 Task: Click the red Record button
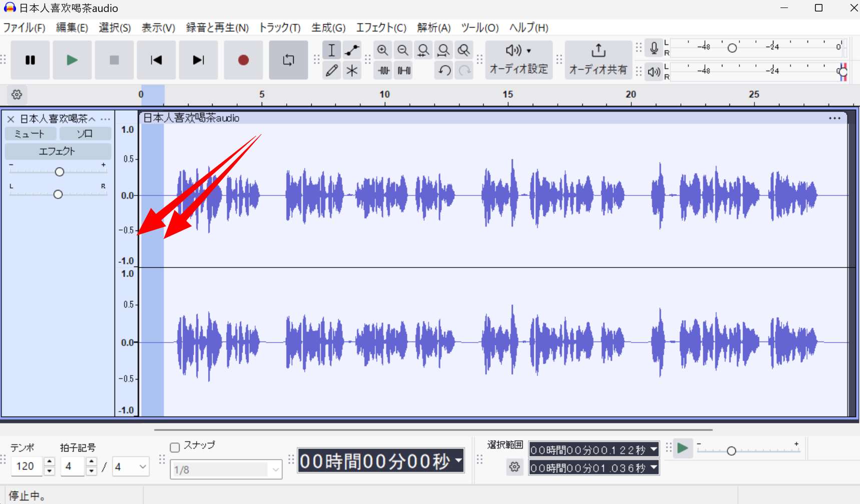[243, 60]
